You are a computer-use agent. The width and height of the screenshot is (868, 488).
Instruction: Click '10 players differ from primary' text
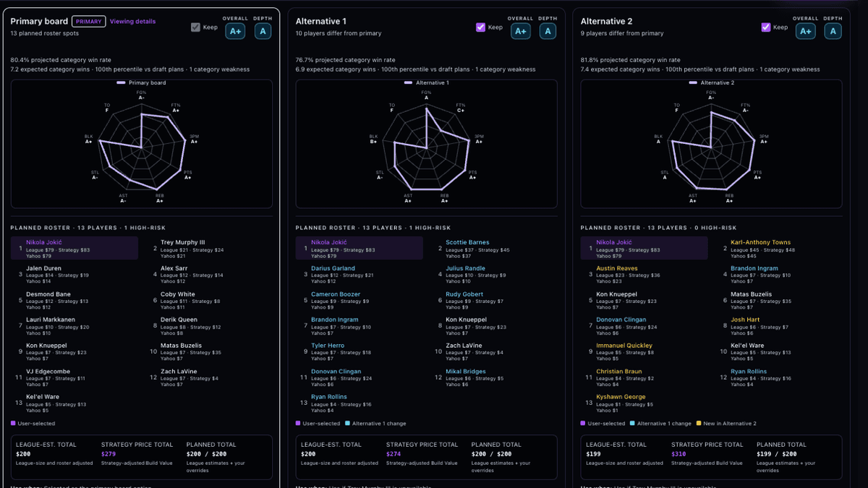339,33
